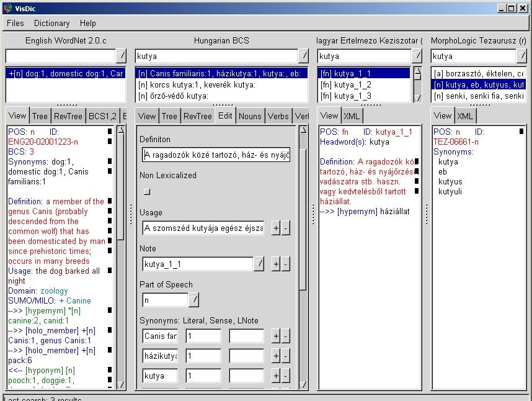Open the Help menu
Viewport: 532px width, 401px height.
(88, 23)
